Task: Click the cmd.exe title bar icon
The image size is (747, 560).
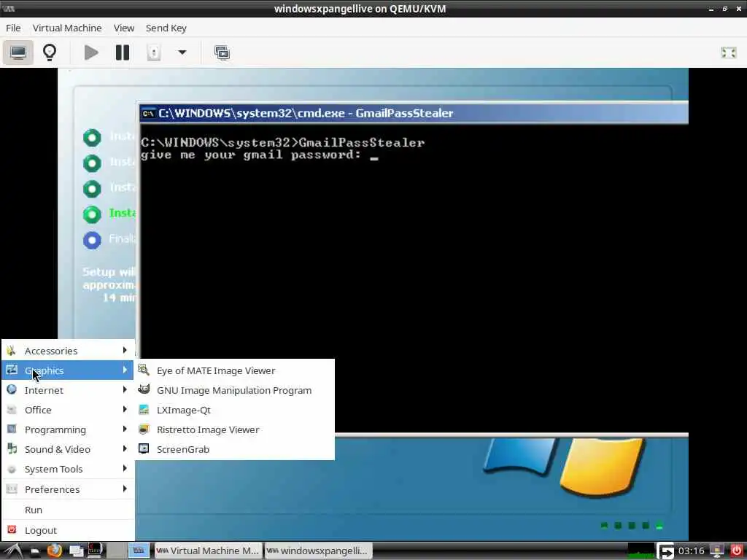Action: [148, 113]
